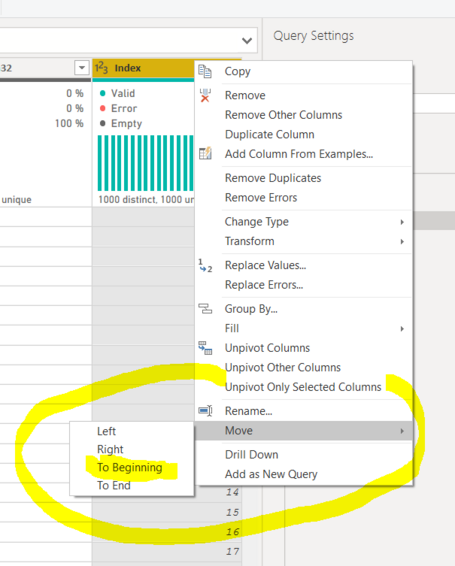Expand the Fill submenu arrow

(402, 329)
